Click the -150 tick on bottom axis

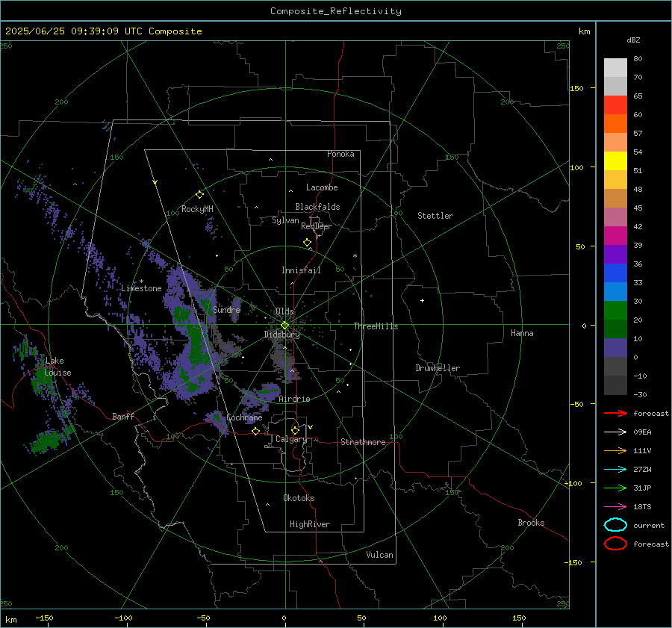coord(44,618)
